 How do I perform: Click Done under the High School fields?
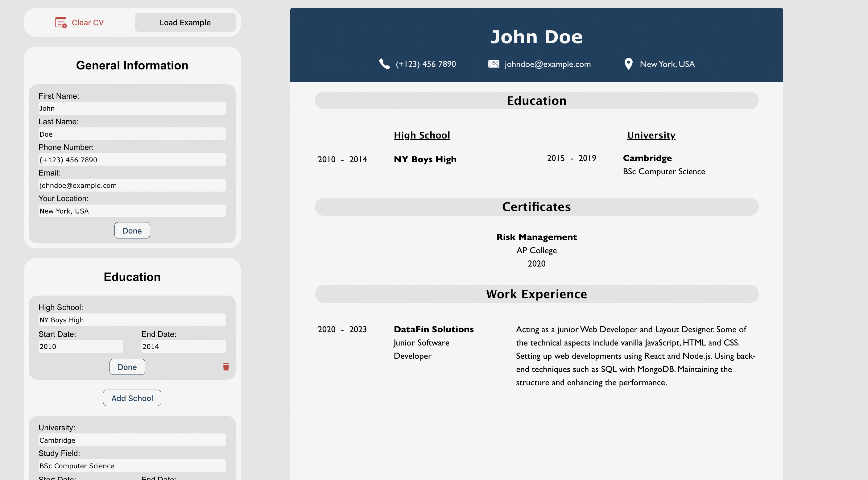tap(127, 367)
